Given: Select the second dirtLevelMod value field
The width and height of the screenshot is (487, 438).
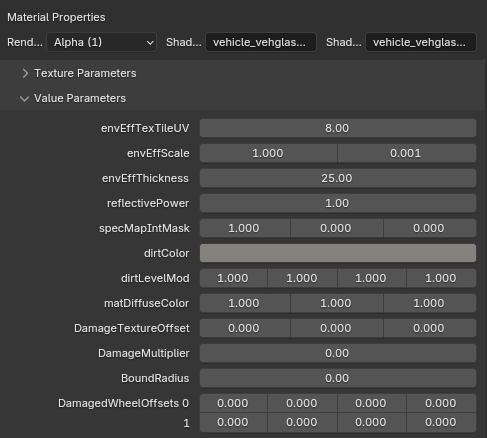Looking at the screenshot, I should [x=302, y=278].
